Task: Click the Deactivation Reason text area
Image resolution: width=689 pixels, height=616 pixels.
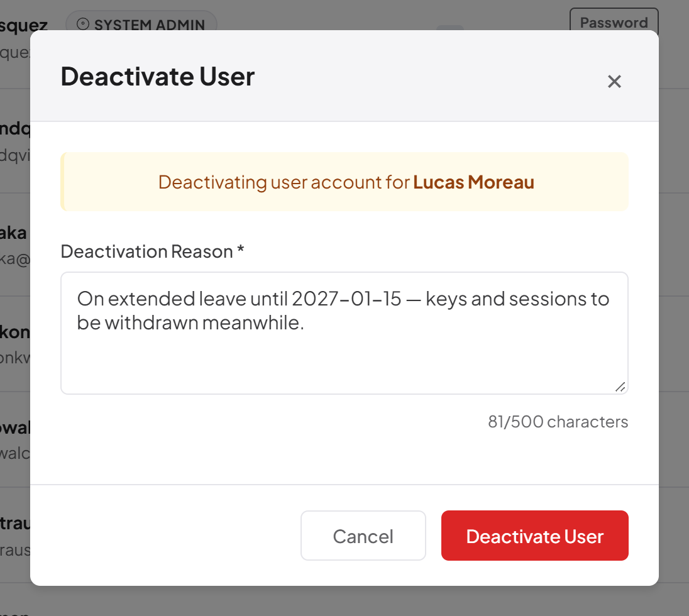Action: coord(344,333)
